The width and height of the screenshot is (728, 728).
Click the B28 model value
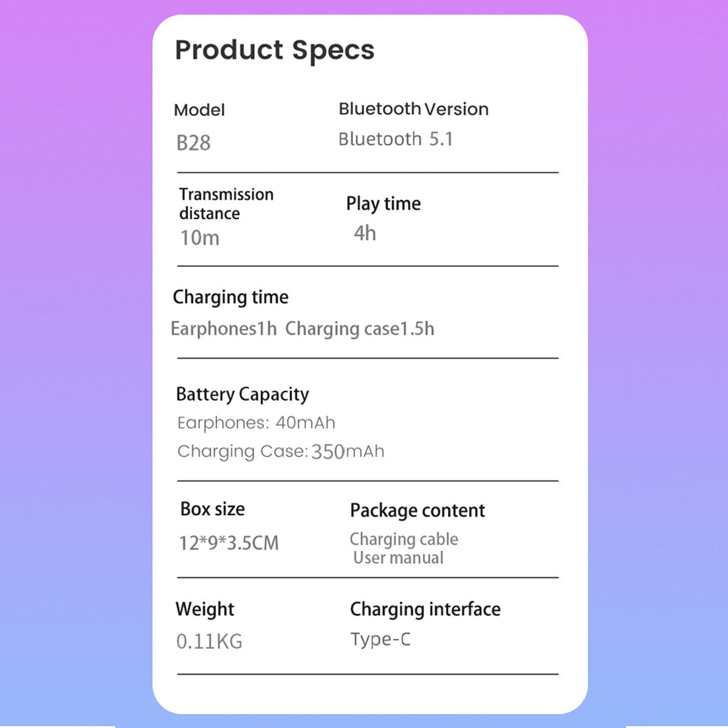point(193,143)
